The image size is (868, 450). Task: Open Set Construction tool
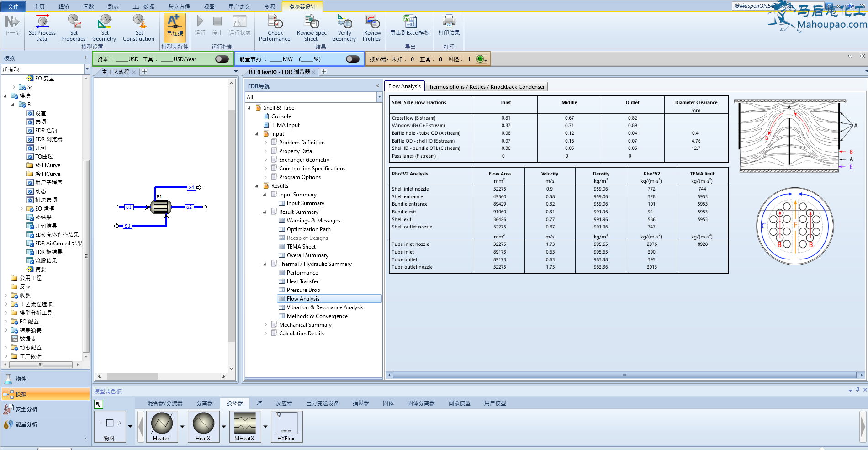139,27
